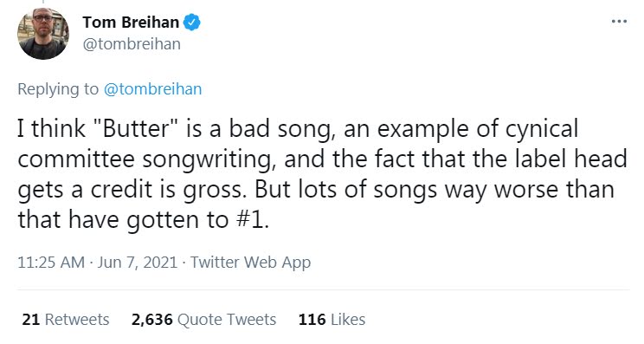Screen dimensions: 644x344
Task: View the 116 Likes list
Action: pos(332,320)
